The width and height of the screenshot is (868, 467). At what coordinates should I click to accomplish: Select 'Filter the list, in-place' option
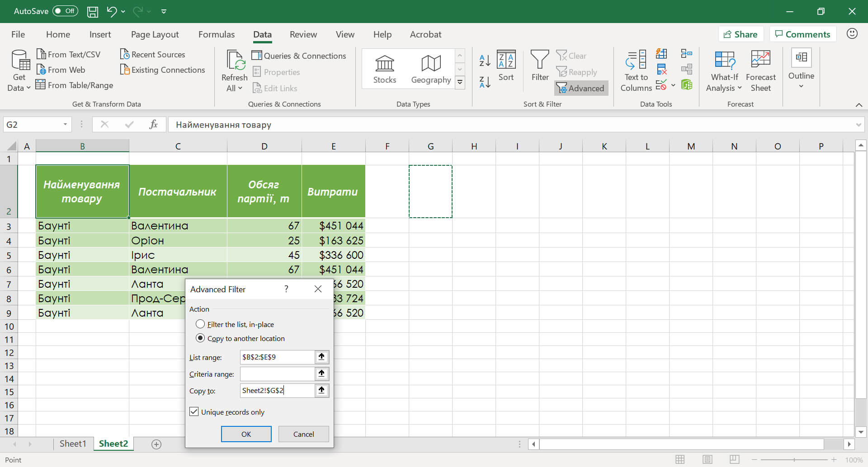[x=200, y=324]
